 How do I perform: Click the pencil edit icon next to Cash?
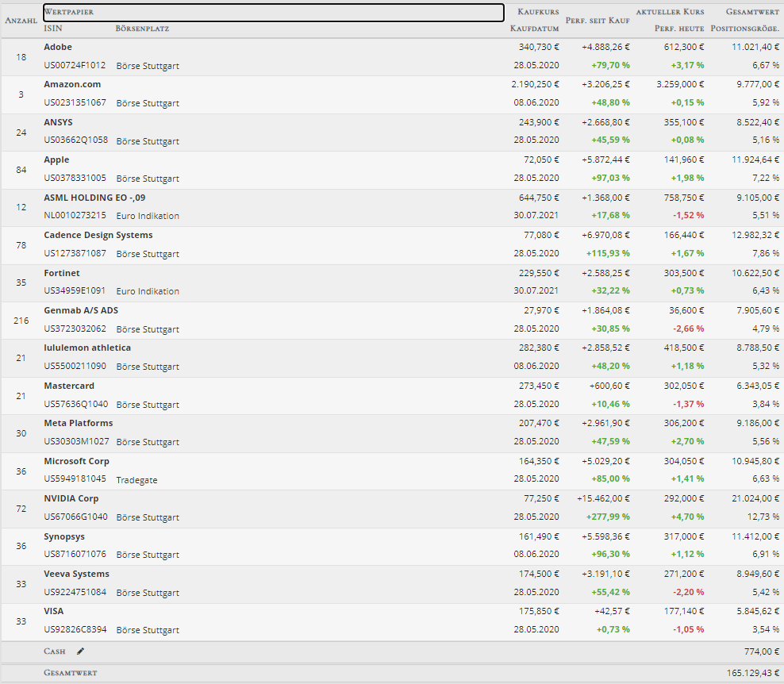[80, 651]
